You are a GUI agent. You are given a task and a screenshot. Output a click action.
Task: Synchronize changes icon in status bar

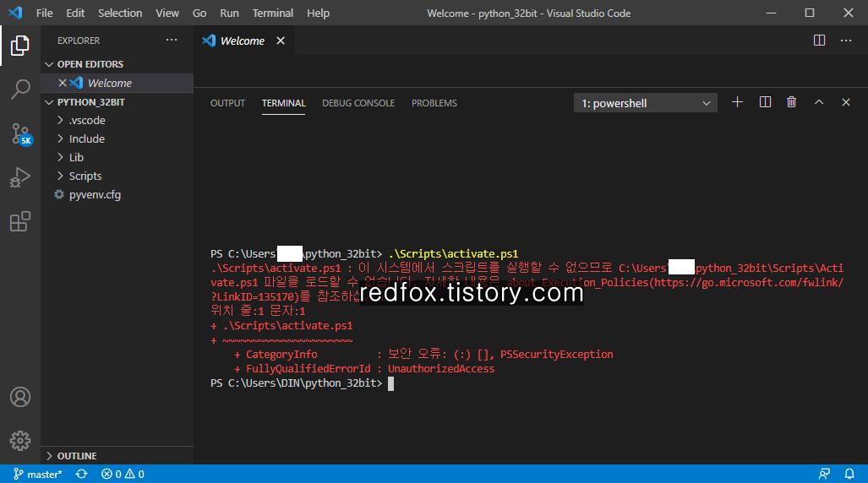(81, 475)
